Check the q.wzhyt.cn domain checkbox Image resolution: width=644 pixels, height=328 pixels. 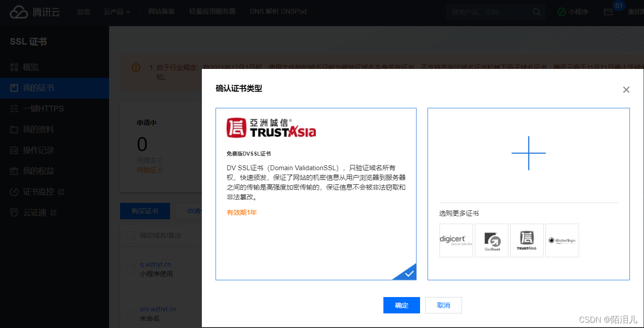pos(130,269)
